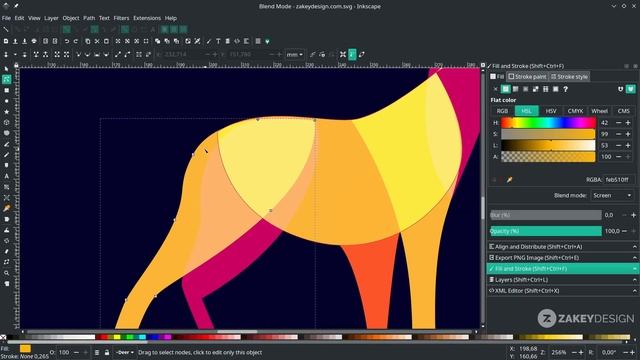Open the Blend mode Screen dropdown

[611, 196]
